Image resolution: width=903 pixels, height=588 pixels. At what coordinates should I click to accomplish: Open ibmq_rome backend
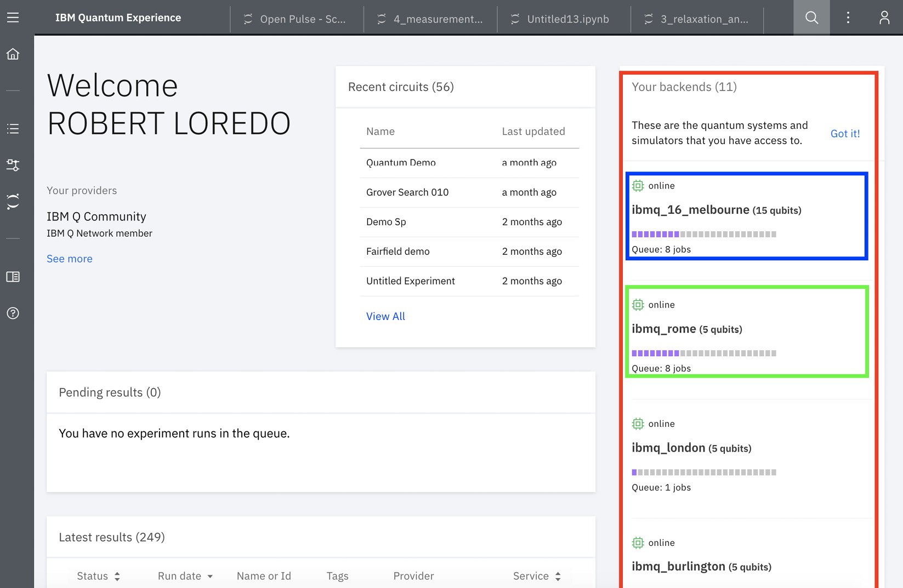[686, 329]
